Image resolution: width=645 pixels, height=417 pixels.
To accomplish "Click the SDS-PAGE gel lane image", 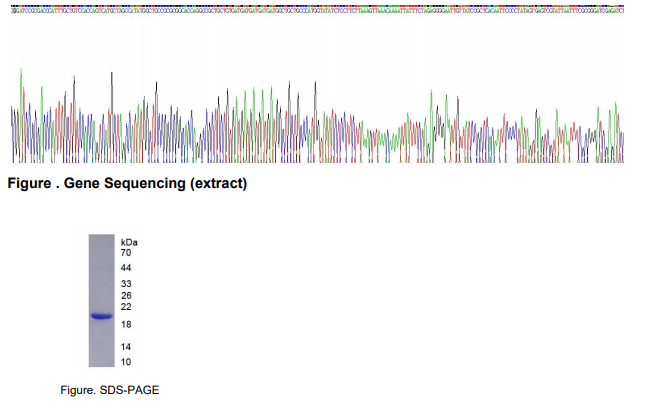I will pyautogui.click(x=102, y=300).
